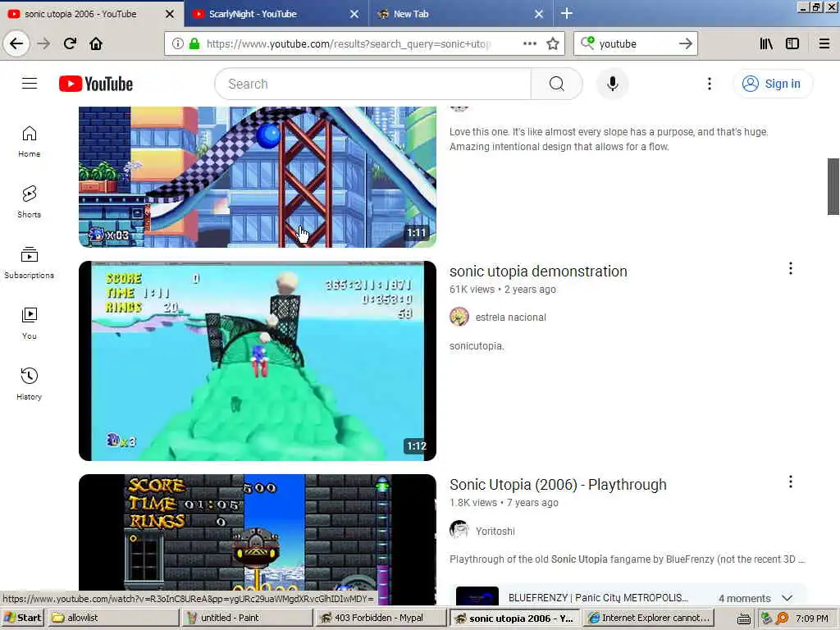Screen dimensions: 840x630
Task: Open the new browser tab plus button
Action: 566,14
